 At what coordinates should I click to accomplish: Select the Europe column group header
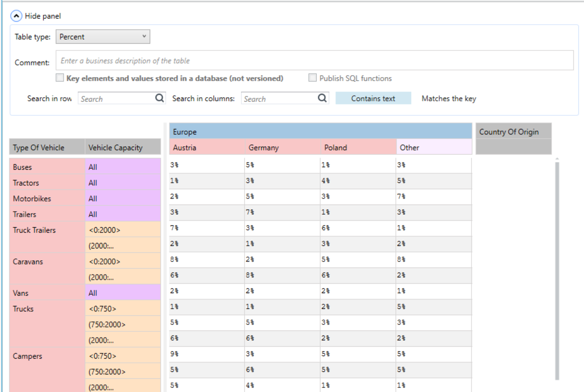[x=320, y=131]
